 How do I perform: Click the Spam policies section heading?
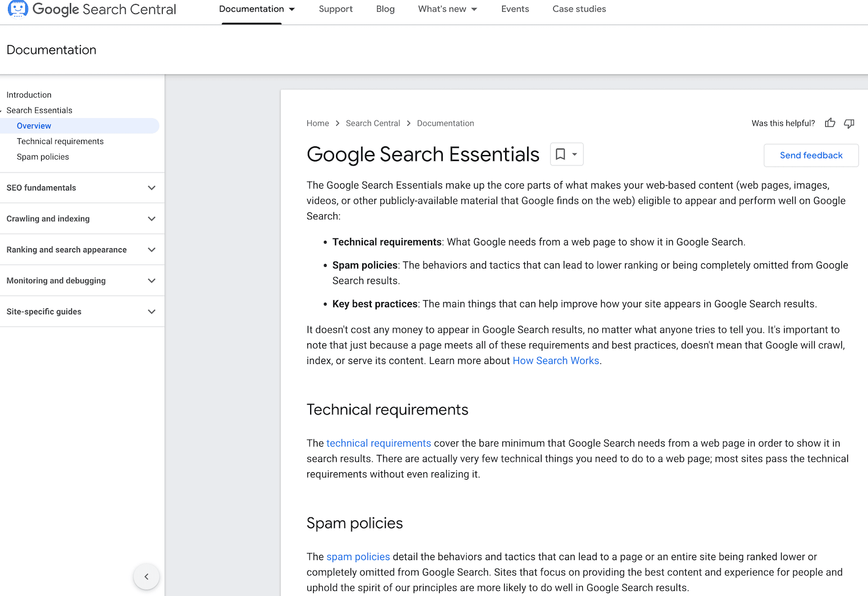(x=355, y=523)
